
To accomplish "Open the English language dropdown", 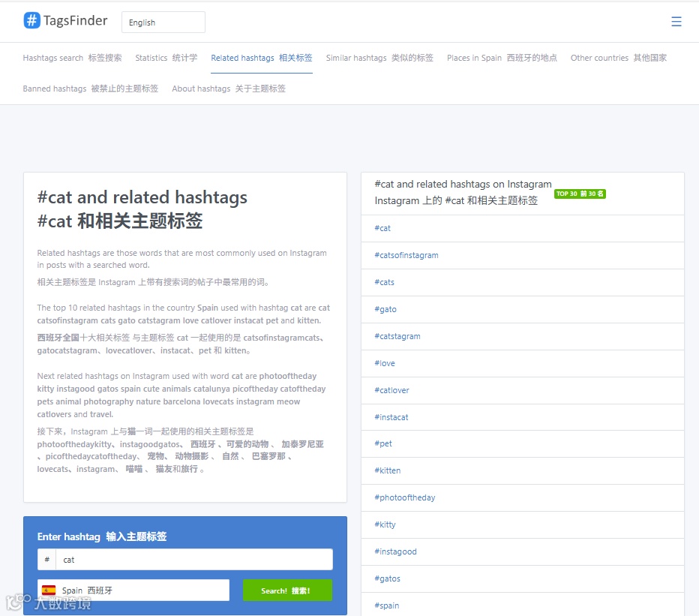I will (x=163, y=23).
